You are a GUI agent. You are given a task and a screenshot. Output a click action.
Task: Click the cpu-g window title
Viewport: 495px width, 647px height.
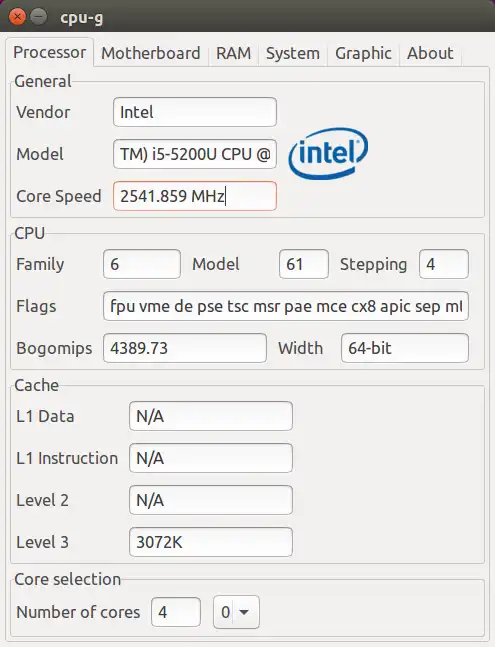(x=82, y=18)
